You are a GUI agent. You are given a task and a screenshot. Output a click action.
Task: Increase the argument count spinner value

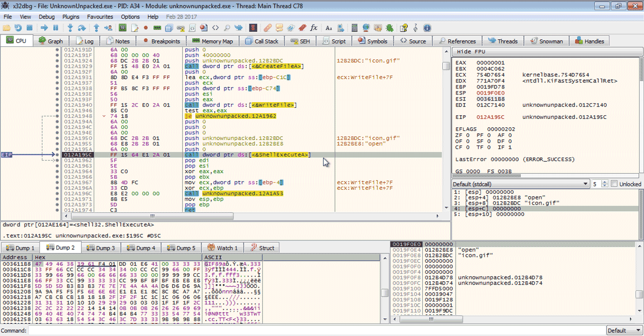coord(606,182)
